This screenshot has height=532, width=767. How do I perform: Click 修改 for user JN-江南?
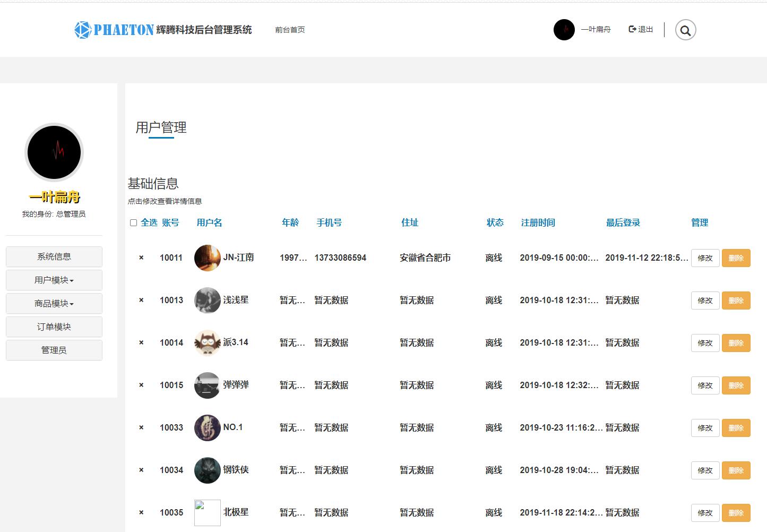point(705,258)
